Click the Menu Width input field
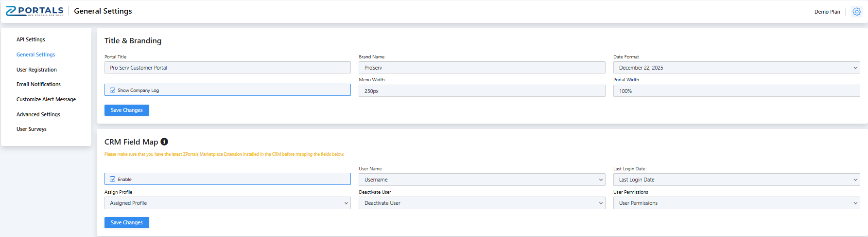The image size is (868, 237). pyautogui.click(x=482, y=91)
